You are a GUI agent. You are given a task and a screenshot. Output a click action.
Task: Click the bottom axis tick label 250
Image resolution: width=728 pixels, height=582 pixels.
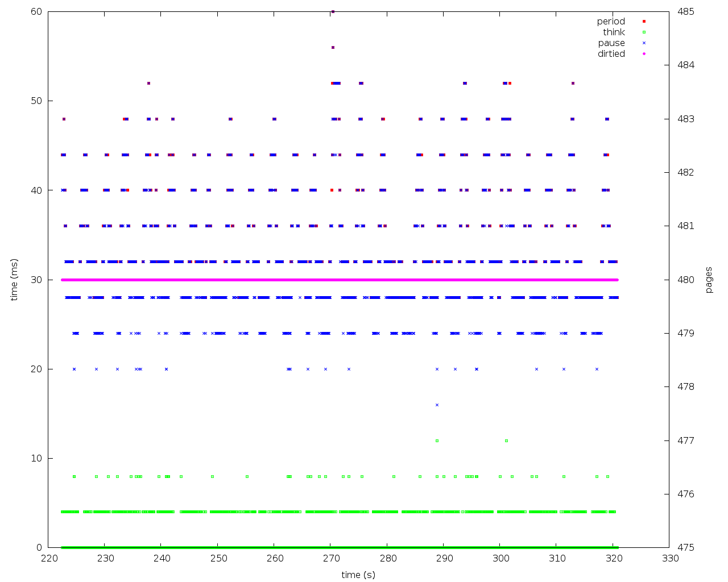click(218, 558)
